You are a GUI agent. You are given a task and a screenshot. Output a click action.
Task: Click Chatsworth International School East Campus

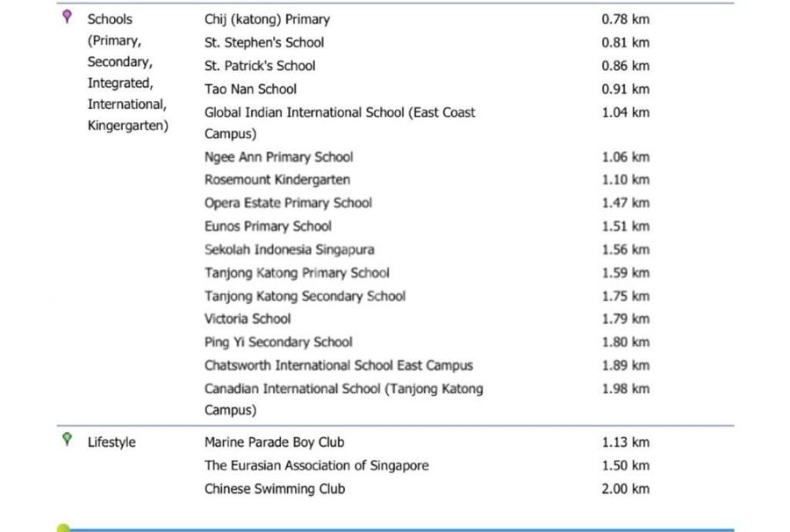[x=338, y=365]
